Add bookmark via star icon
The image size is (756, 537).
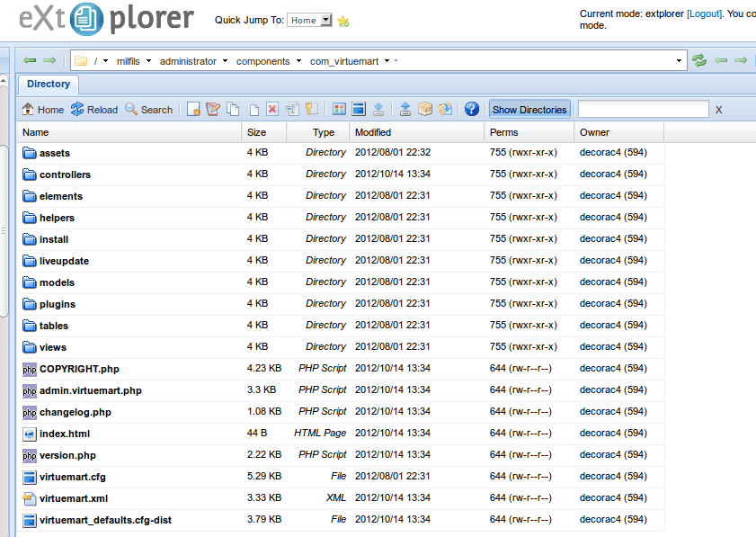coord(343,21)
